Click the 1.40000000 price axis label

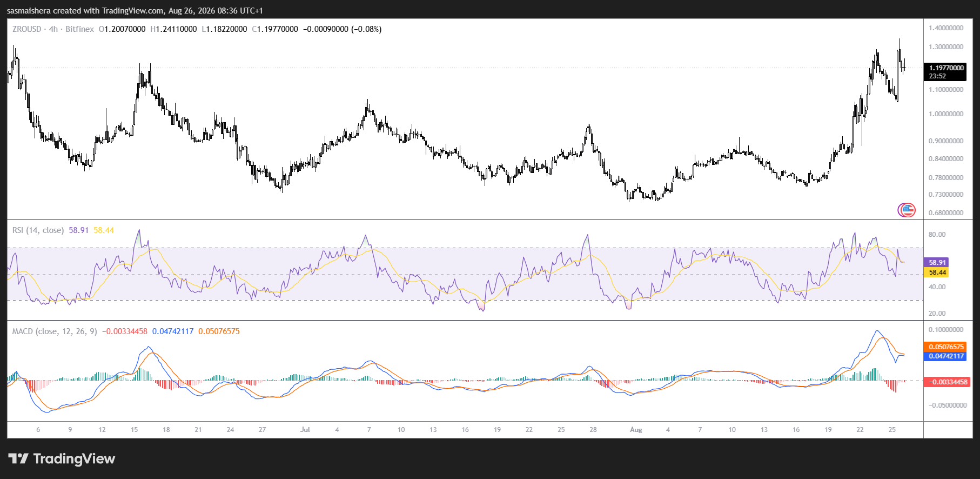(946, 28)
